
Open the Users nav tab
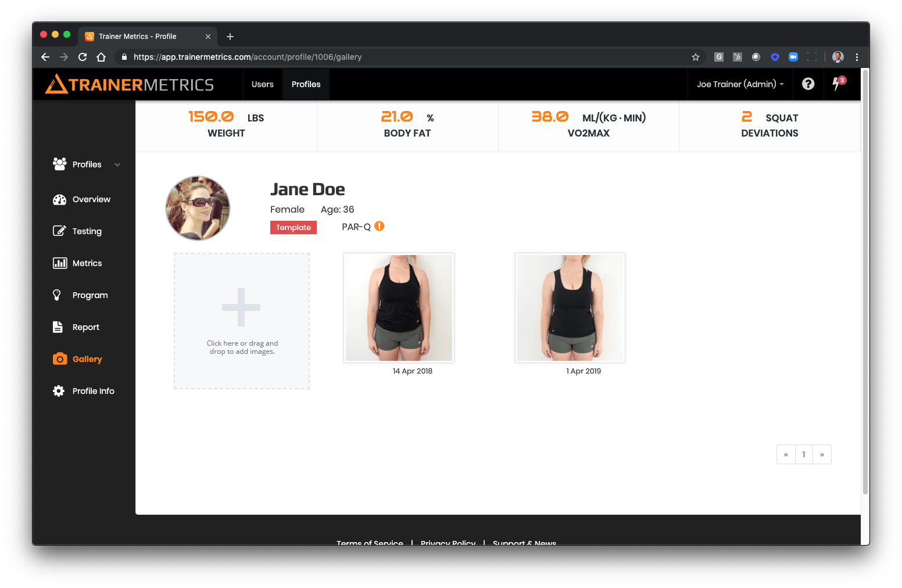pyautogui.click(x=262, y=84)
